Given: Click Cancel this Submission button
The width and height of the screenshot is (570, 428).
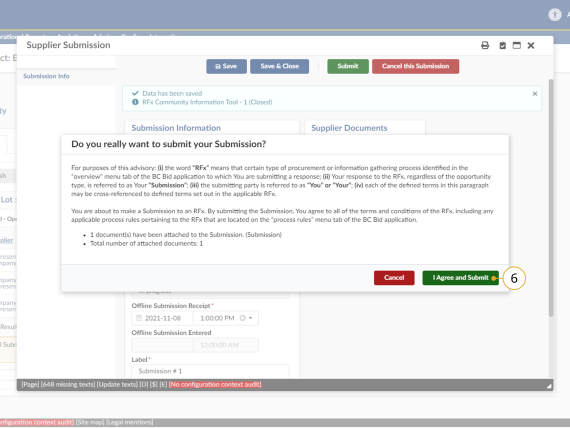Looking at the screenshot, I should tap(416, 66).
